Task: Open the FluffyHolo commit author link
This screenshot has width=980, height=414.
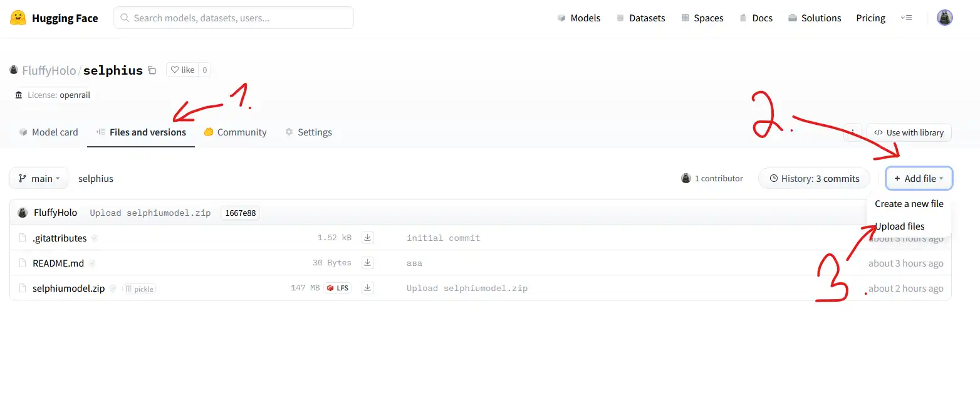Action: pos(55,213)
